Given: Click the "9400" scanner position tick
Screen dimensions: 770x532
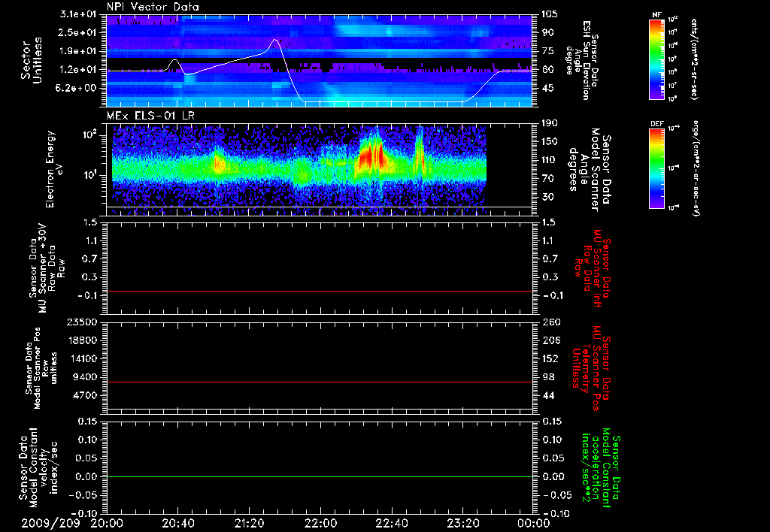Looking at the screenshot, I should (x=84, y=377).
